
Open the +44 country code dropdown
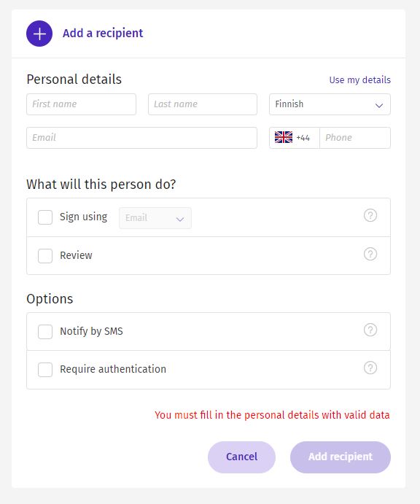tap(295, 138)
